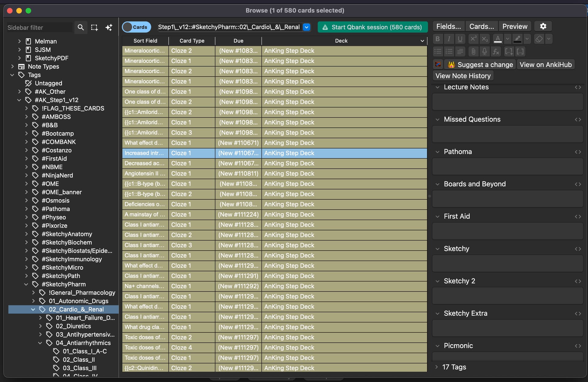Click the attach file paperclip icon
The height and width of the screenshot is (382, 588).
(x=473, y=51)
